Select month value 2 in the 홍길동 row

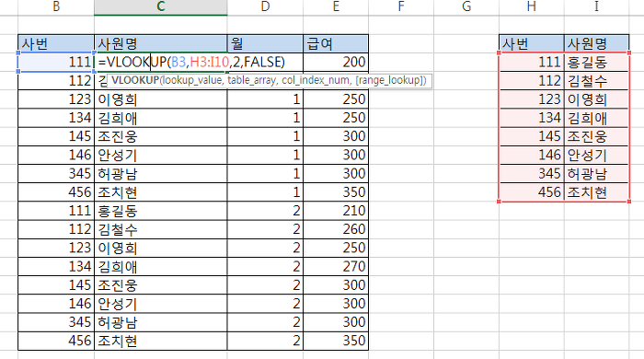265,211
